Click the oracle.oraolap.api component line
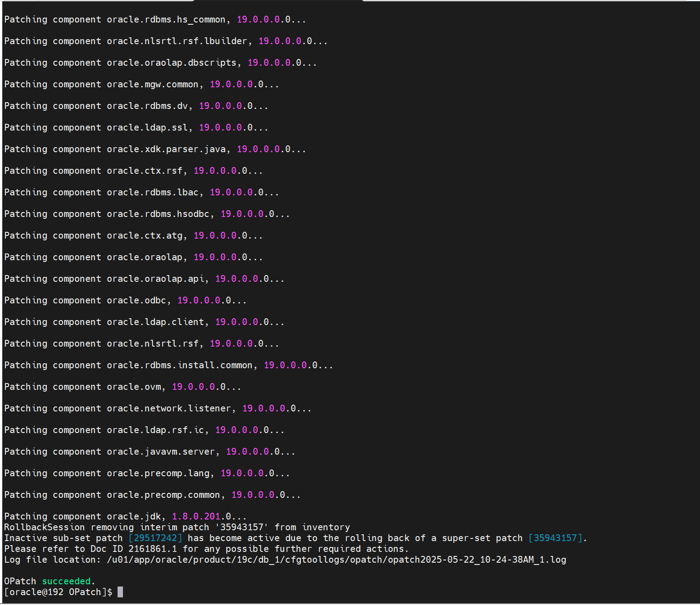This screenshot has height=605, width=700. click(144, 279)
